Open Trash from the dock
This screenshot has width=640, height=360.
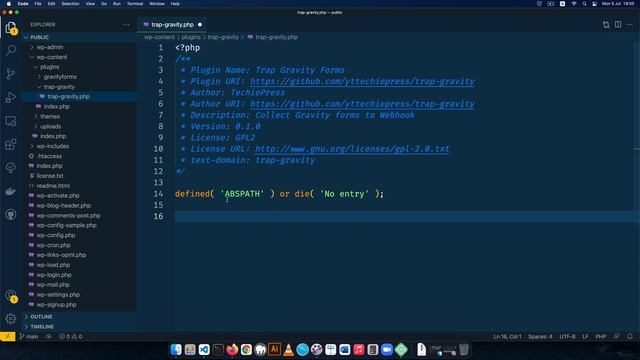[464, 350]
